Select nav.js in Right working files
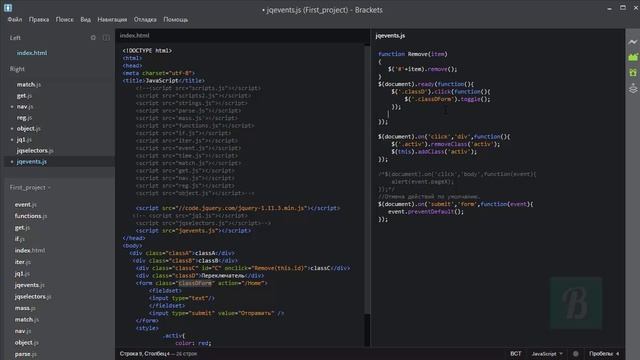Image resolution: width=640 pixels, height=360 pixels. coord(24,107)
